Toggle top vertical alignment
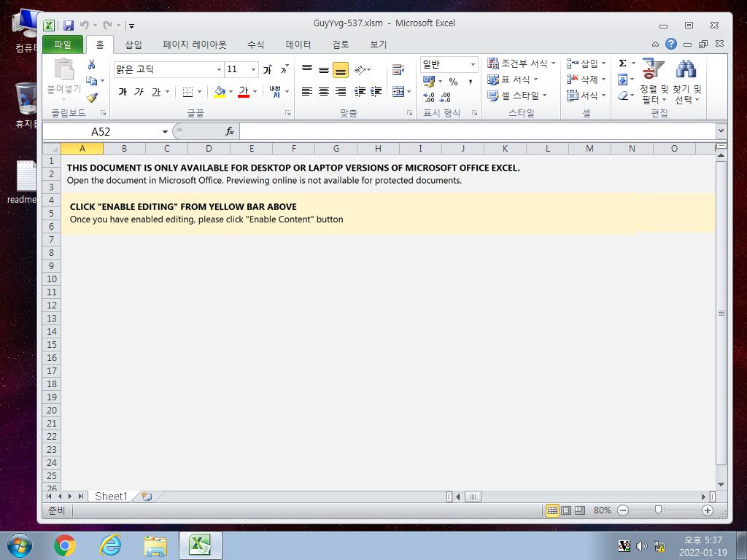 (307, 70)
